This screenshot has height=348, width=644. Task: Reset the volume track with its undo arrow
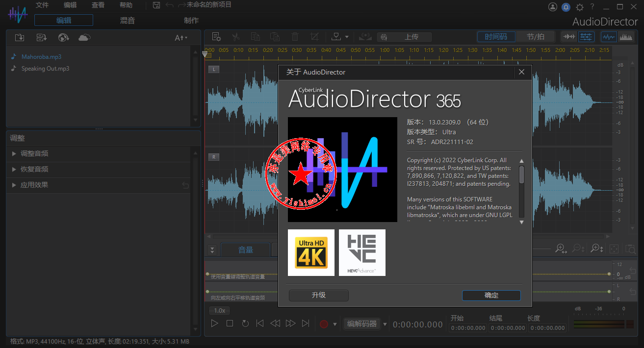633,272
